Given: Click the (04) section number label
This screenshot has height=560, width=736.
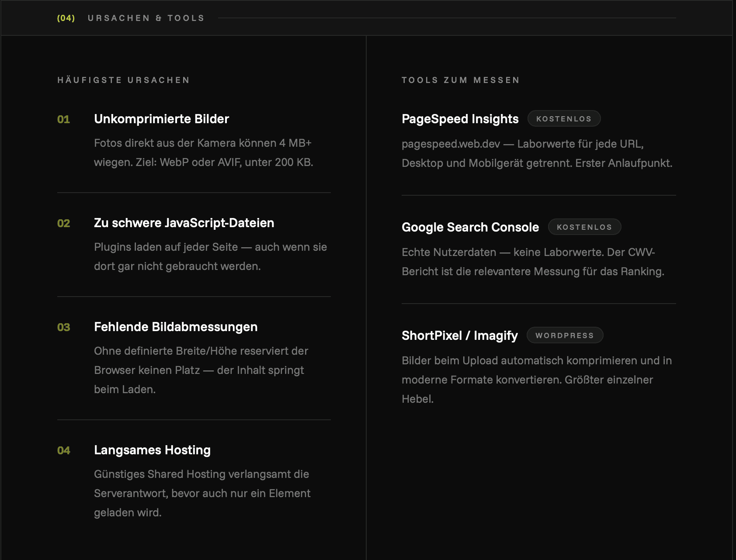Looking at the screenshot, I should pyautogui.click(x=66, y=18).
